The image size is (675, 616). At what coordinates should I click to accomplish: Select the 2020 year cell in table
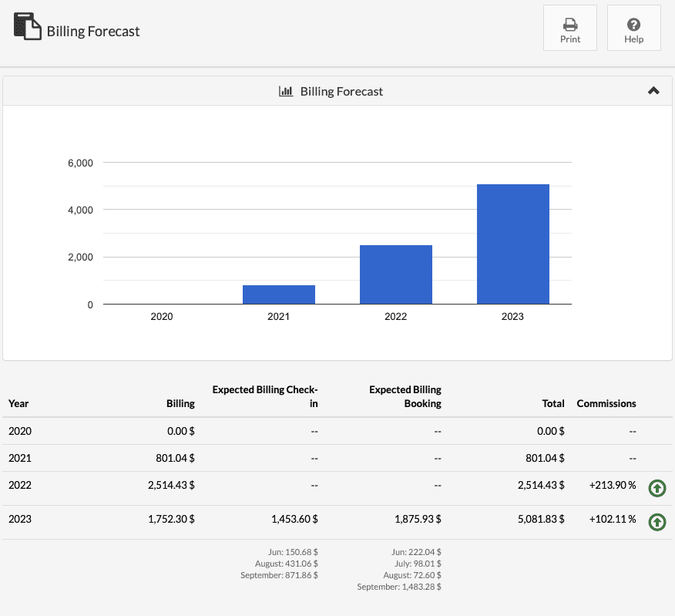point(20,431)
